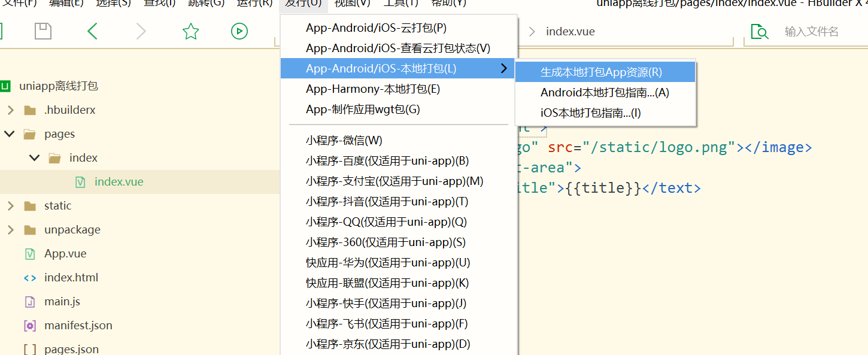Click the green Back arrow icon
This screenshot has width=868, height=355.
92,31
